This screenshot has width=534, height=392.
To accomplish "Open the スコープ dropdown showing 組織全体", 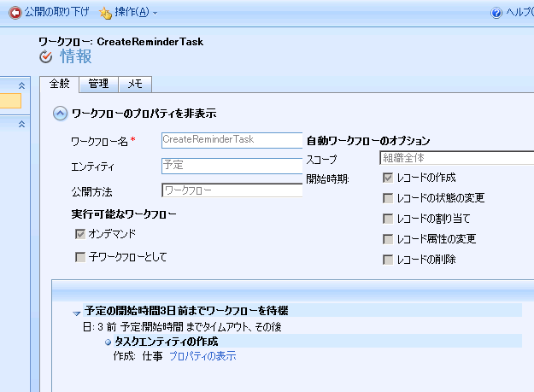I will (x=457, y=158).
